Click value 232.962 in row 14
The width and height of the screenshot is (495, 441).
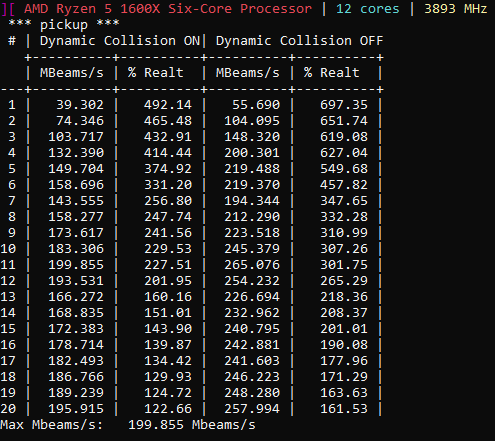coord(252,313)
